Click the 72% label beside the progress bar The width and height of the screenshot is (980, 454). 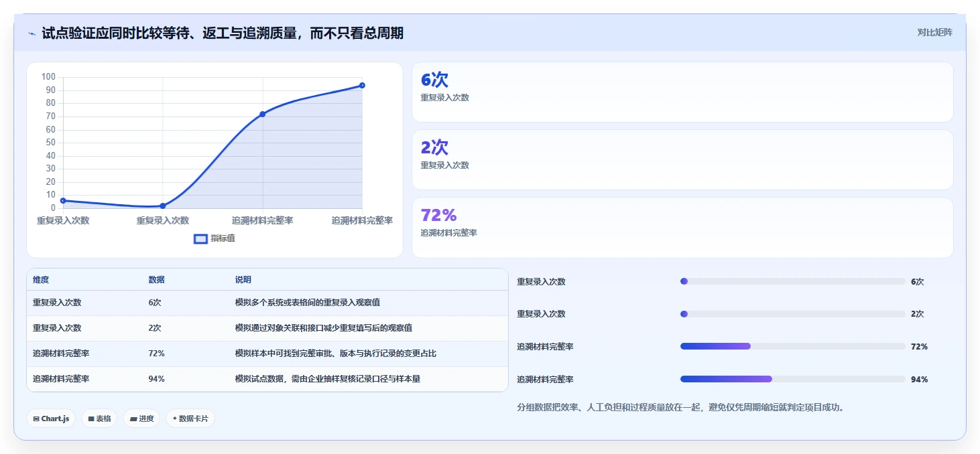[x=919, y=347]
